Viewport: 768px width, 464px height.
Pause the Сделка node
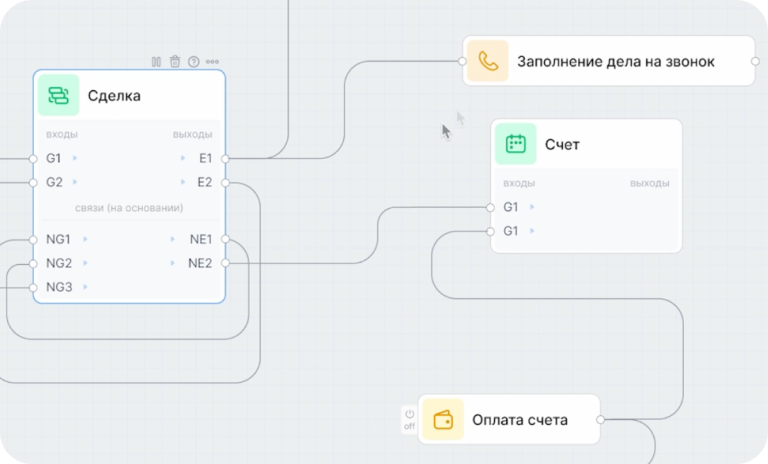(x=156, y=62)
